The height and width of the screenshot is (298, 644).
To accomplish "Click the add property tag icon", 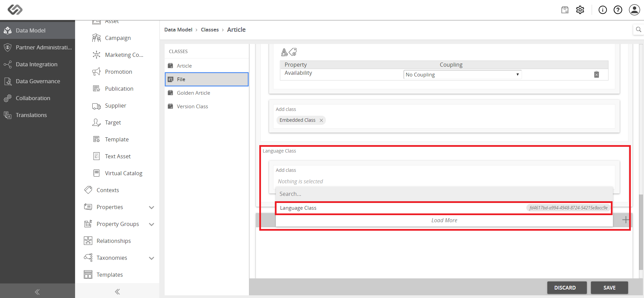I will tap(293, 52).
